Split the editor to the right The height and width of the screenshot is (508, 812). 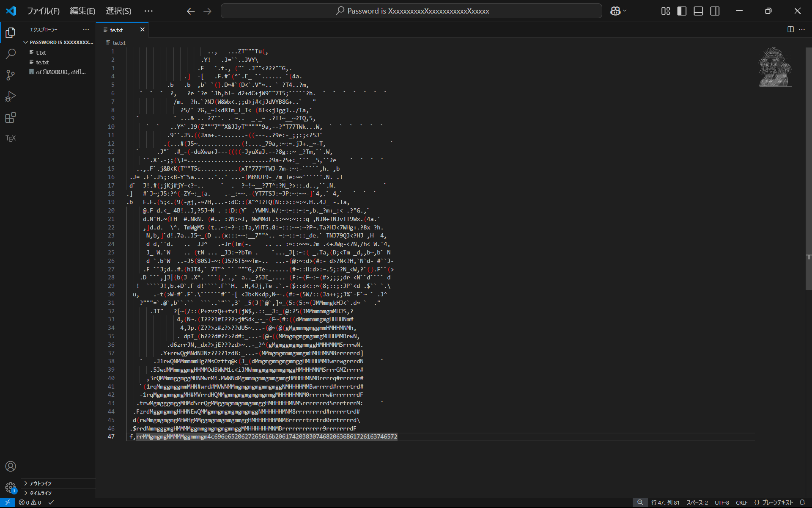click(790, 29)
